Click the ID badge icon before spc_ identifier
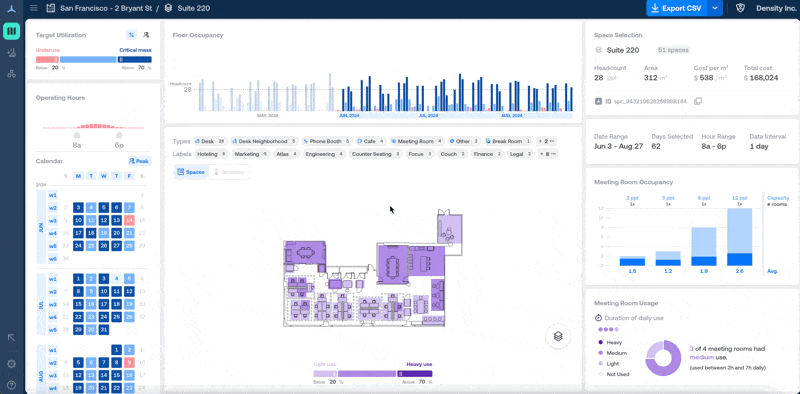This screenshot has width=800, height=394. (599, 102)
